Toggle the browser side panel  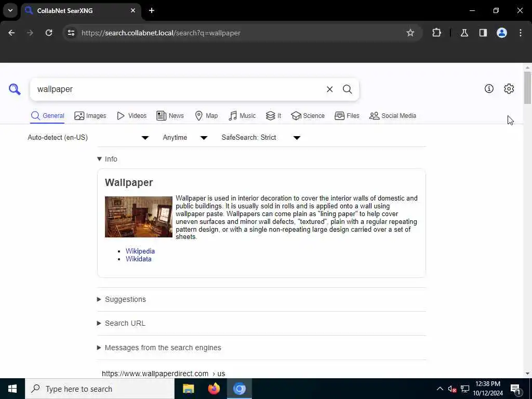pyautogui.click(x=483, y=33)
